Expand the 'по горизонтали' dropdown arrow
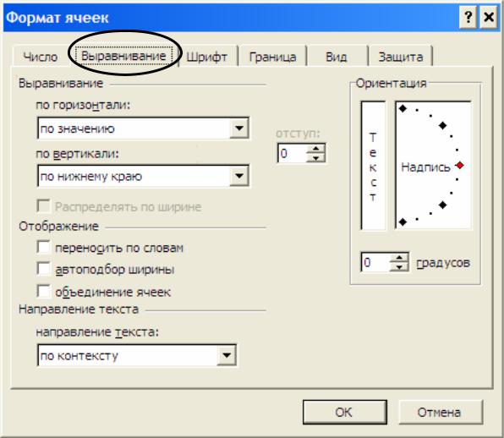Viewport: 504px width, 438px height. coord(239,129)
